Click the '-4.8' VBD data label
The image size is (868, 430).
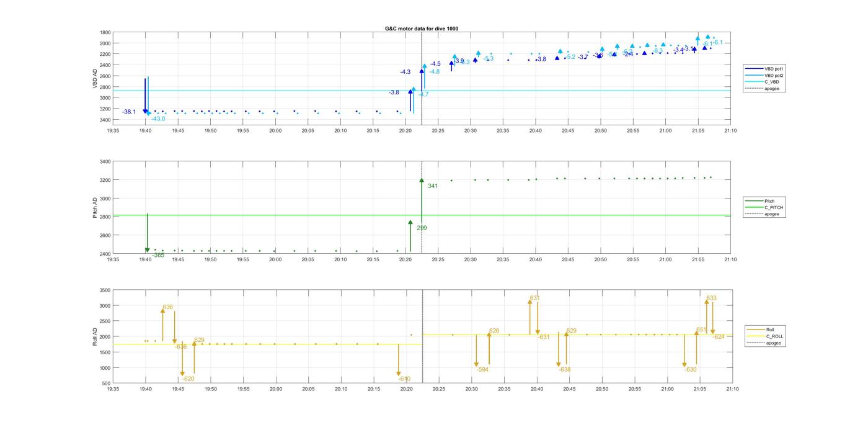435,71
